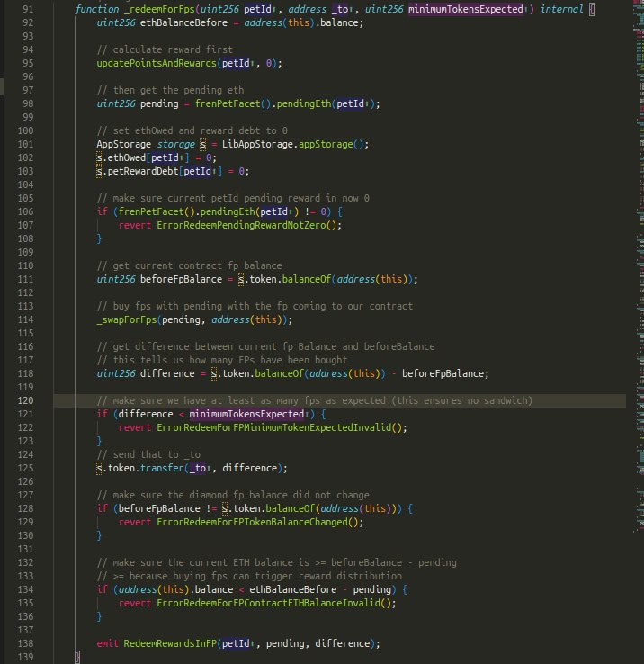The image size is (644, 664).
Task: Click the minimap on the right edge
Action: pyautogui.click(x=639, y=267)
